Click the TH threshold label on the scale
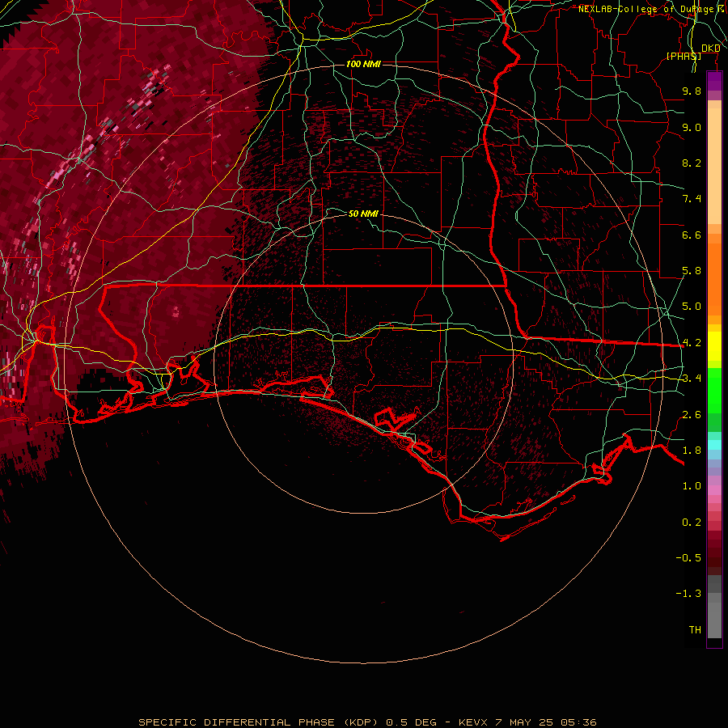 tap(695, 630)
